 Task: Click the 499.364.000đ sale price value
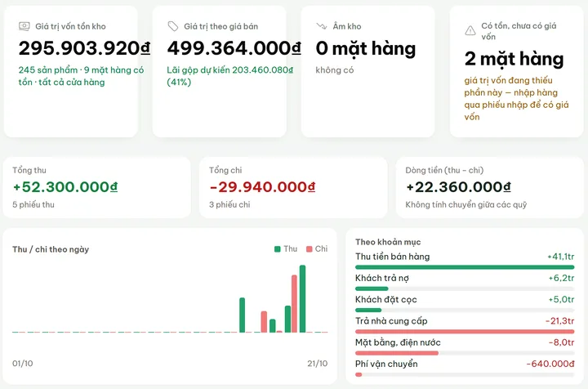coord(234,48)
